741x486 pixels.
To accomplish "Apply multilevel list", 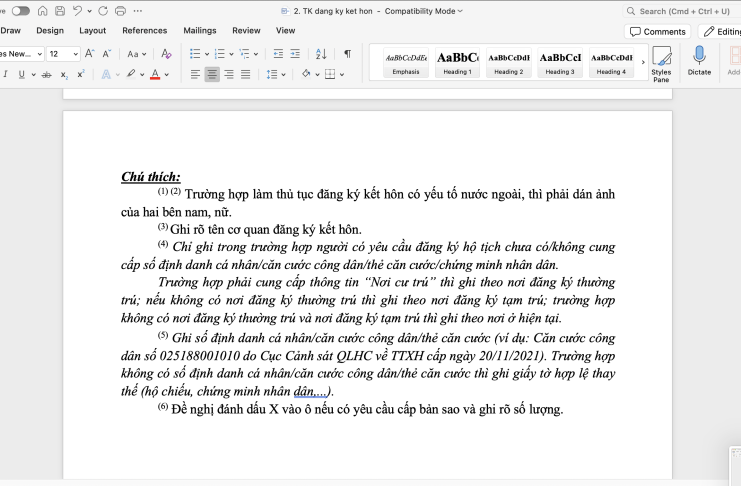I will pos(244,54).
